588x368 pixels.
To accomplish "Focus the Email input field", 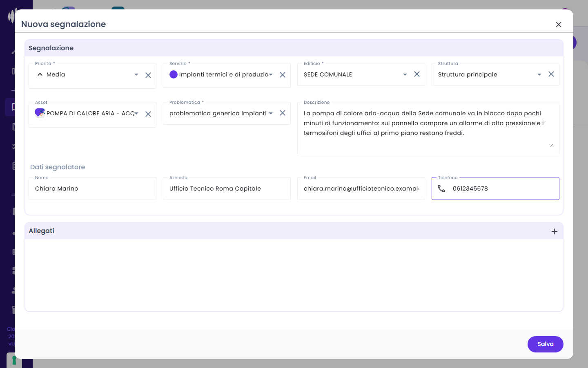I will [361, 188].
